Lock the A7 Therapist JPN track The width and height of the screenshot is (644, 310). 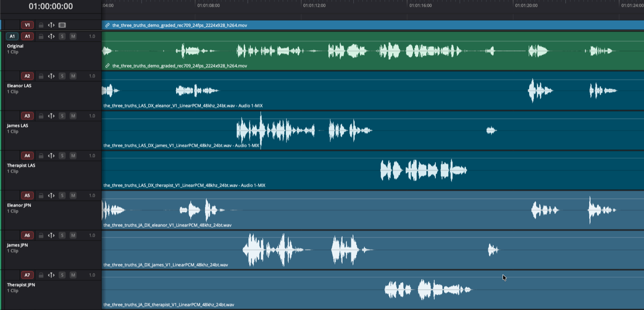[41, 275]
